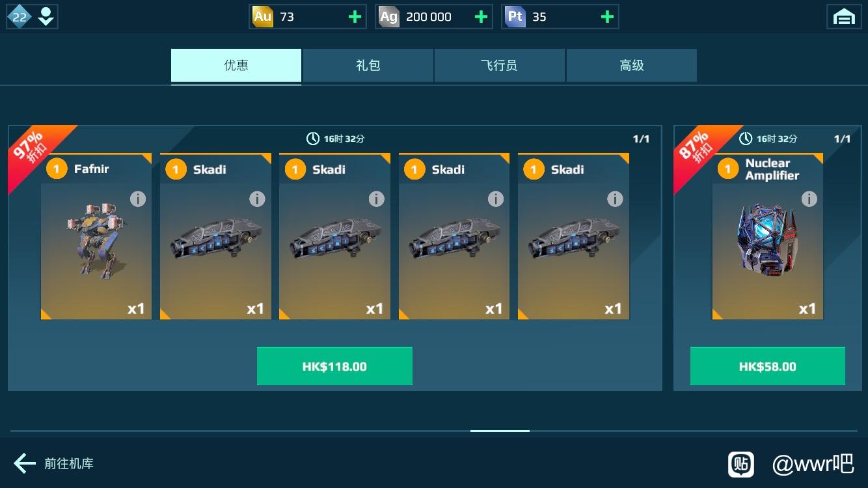The height and width of the screenshot is (488, 868).
Task: Select the second Skadi weapon card
Action: coord(334,237)
